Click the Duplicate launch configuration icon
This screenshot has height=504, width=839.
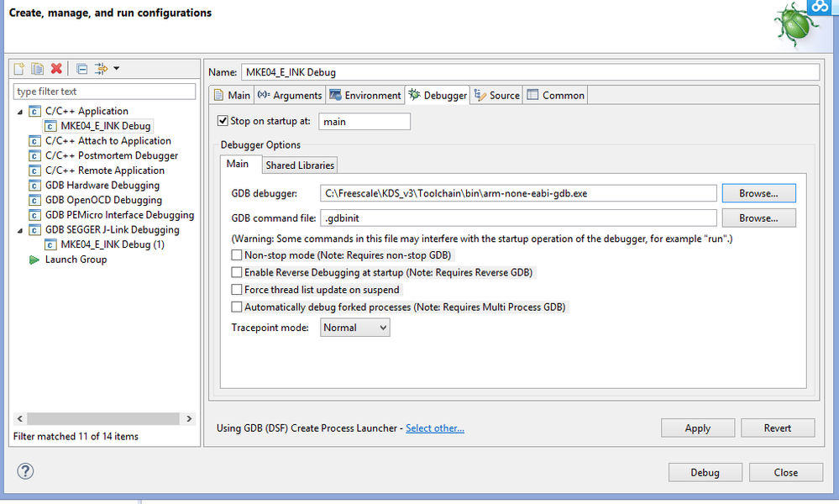coord(38,69)
